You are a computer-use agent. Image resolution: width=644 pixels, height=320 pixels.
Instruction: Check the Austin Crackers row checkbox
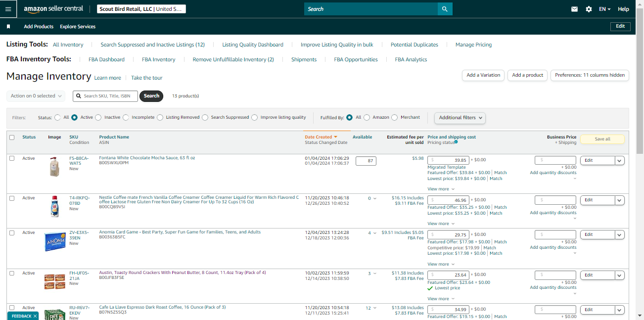pos(12,273)
